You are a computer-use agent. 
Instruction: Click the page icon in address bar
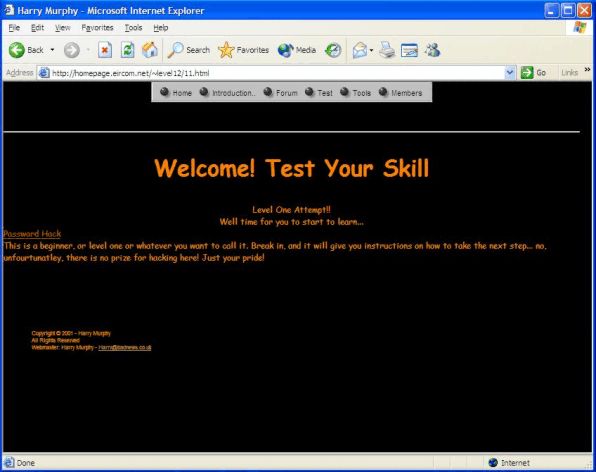(44, 73)
